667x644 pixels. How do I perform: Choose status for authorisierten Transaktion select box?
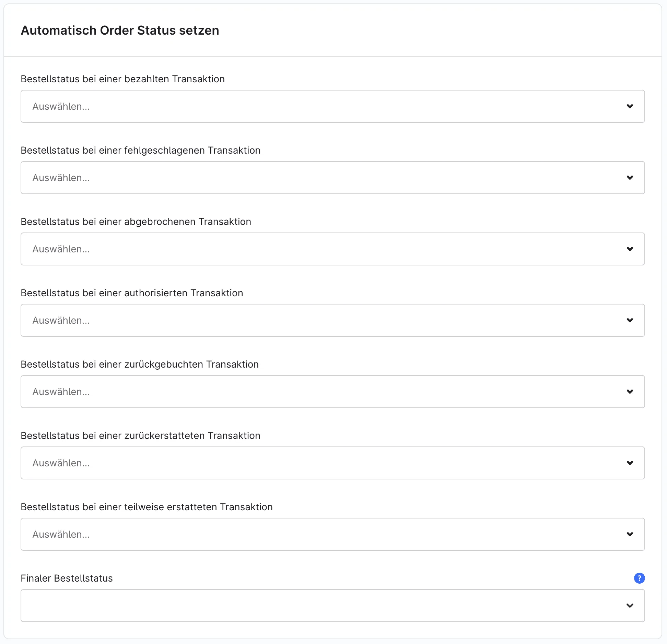point(332,320)
